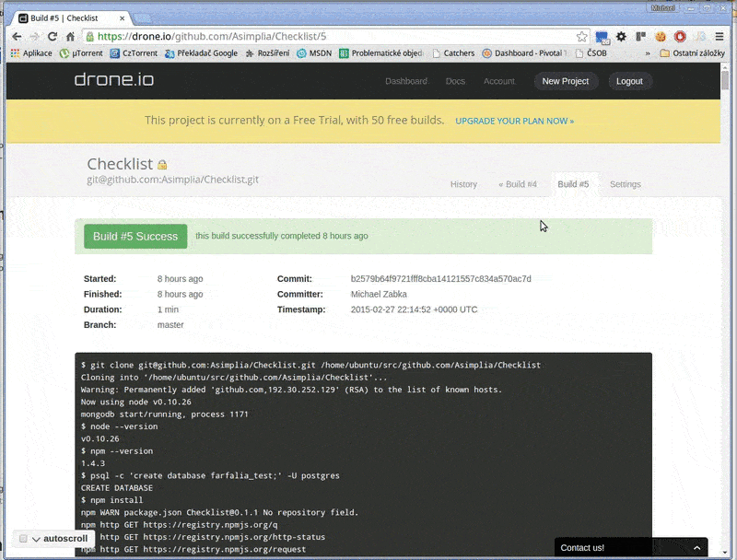The height and width of the screenshot is (560, 737).
Task: Open Rozšíření bookmark
Action: (267, 53)
